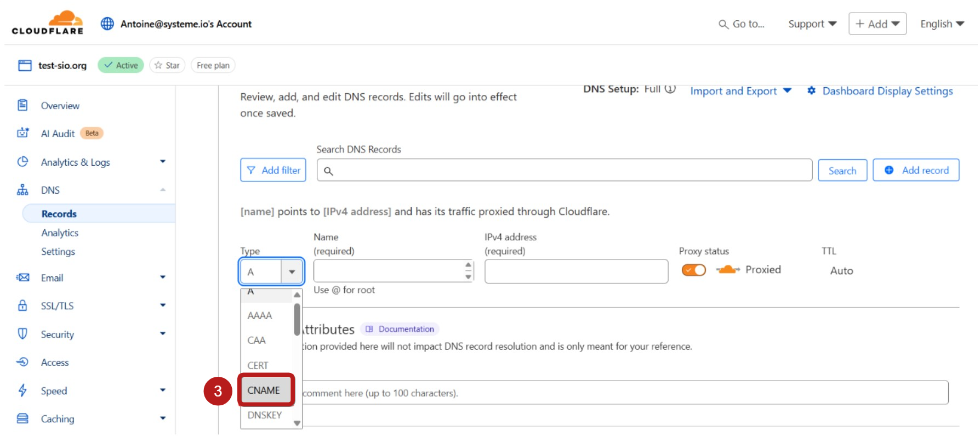Click the Cloudflare logo
Screen dimensions: 980x436
point(48,23)
